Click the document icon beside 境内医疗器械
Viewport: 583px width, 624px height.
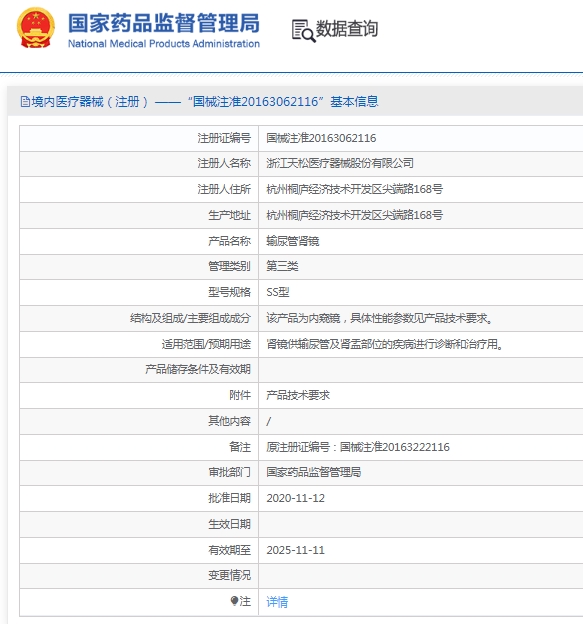click(x=25, y=102)
